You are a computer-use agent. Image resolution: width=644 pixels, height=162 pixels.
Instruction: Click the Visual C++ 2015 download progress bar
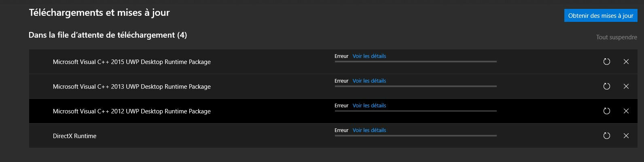click(x=415, y=62)
